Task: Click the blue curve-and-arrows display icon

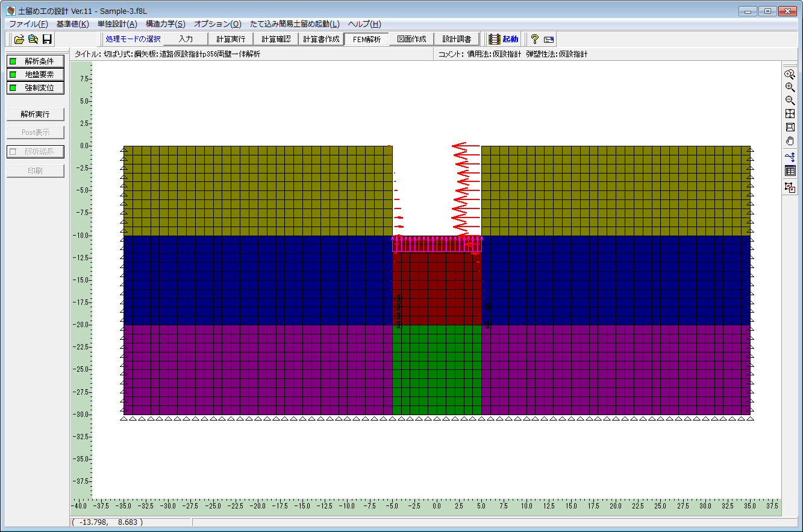Action: coord(790,157)
